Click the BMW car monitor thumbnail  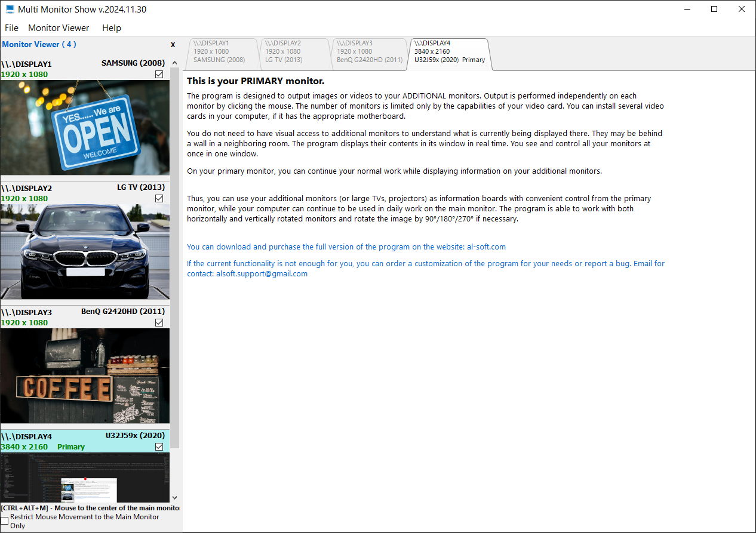[85, 251]
